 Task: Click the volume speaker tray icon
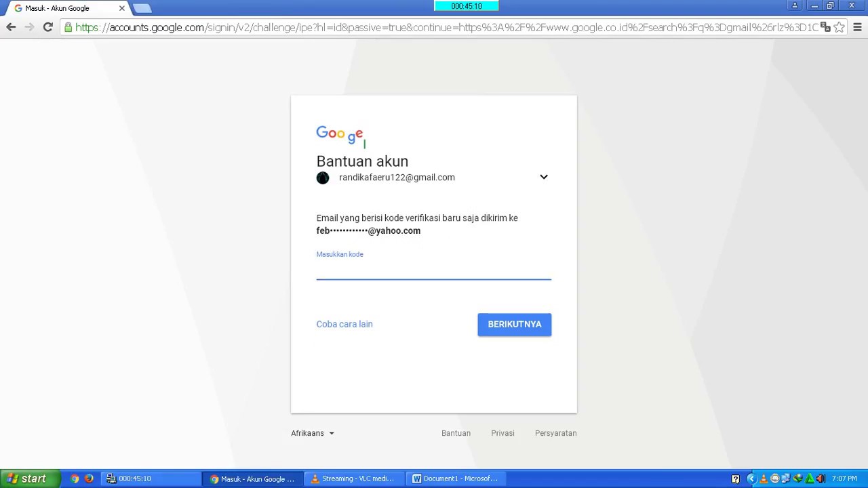pos(821,479)
